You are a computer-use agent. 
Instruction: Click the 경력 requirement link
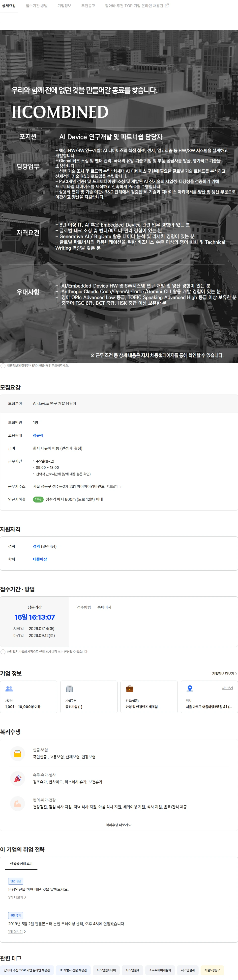click(x=36, y=546)
